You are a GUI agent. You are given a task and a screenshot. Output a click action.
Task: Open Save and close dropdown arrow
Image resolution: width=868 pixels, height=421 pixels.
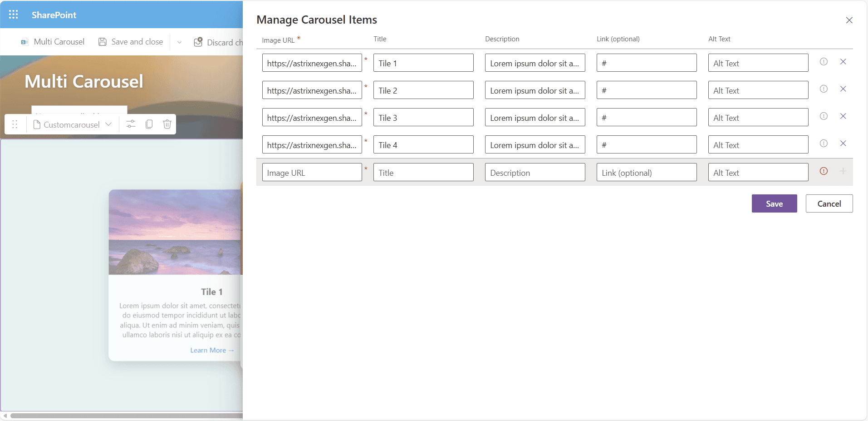click(179, 42)
